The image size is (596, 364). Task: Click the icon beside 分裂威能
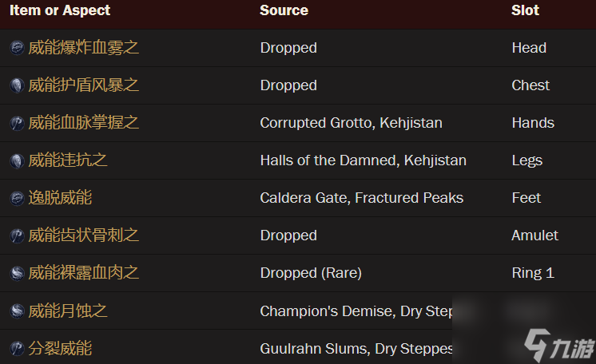click(17, 348)
